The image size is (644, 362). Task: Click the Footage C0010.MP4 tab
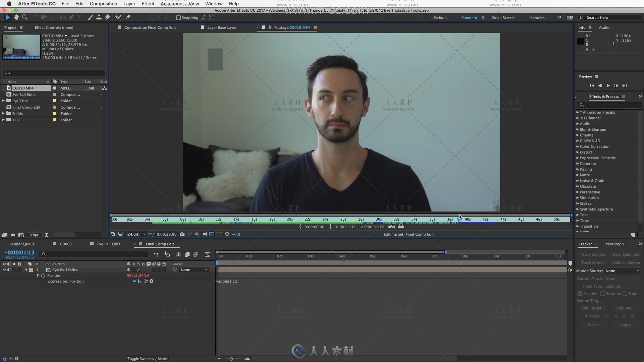(x=290, y=27)
